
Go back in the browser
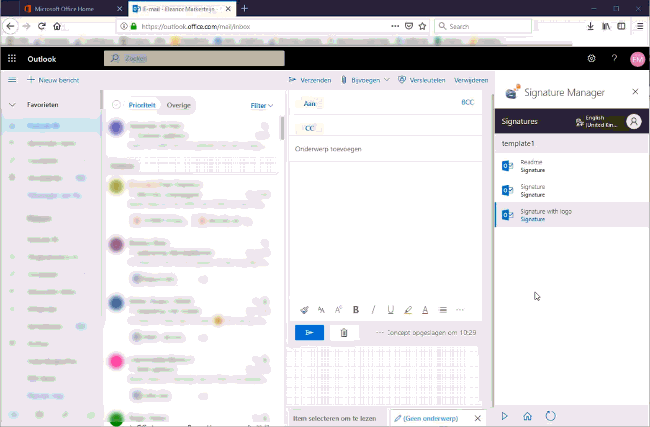10,26
